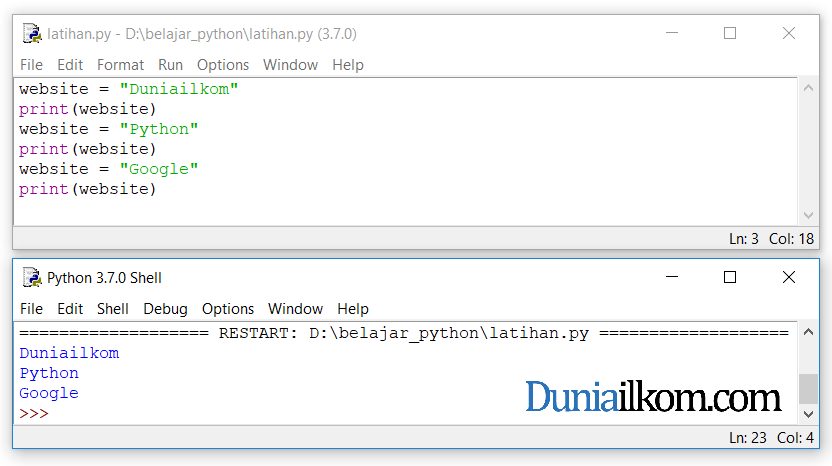832x466 pixels.
Task: Click the "Duniailkom" string in editor code
Action: 179,89
